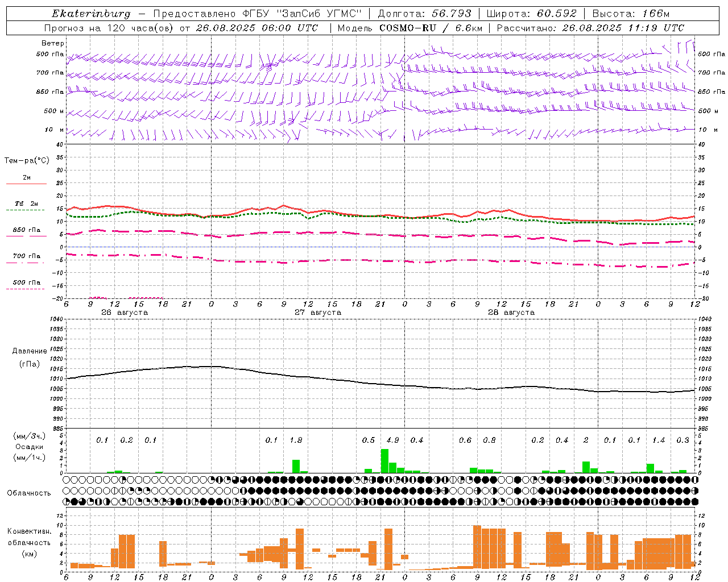Click the 'Давление' pressure panel label
Viewport: 728px width, 582px height.
[29, 351]
